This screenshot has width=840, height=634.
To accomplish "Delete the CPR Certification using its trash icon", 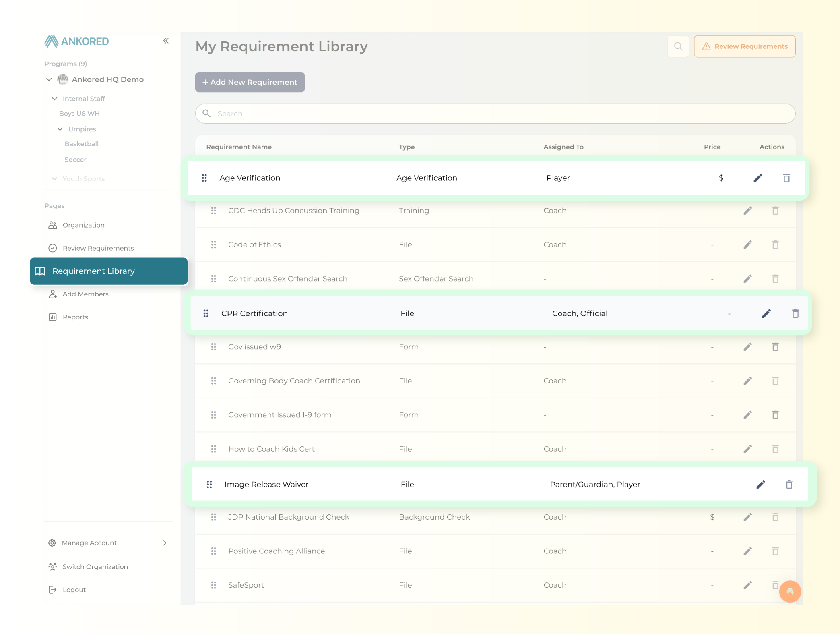I will (x=795, y=313).
